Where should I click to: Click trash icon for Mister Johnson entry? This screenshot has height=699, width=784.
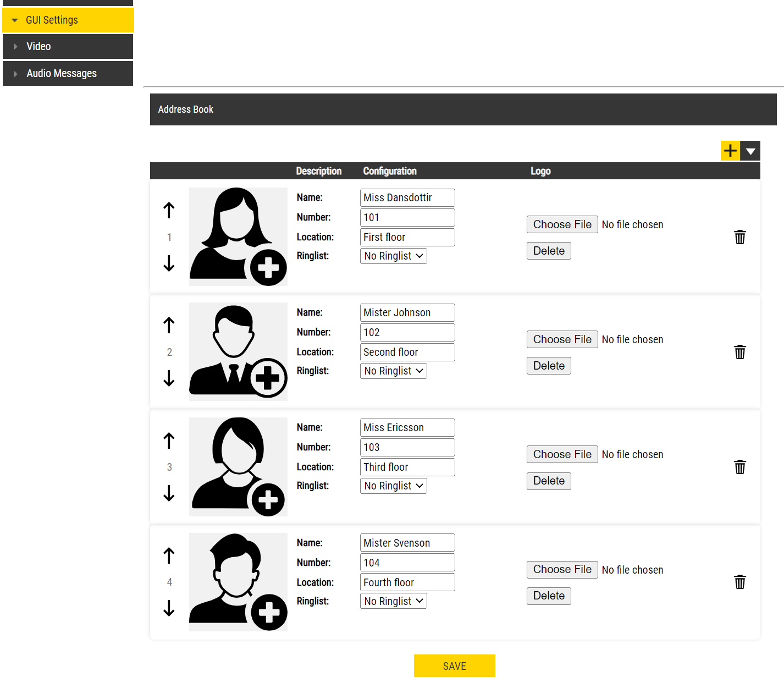740,352
